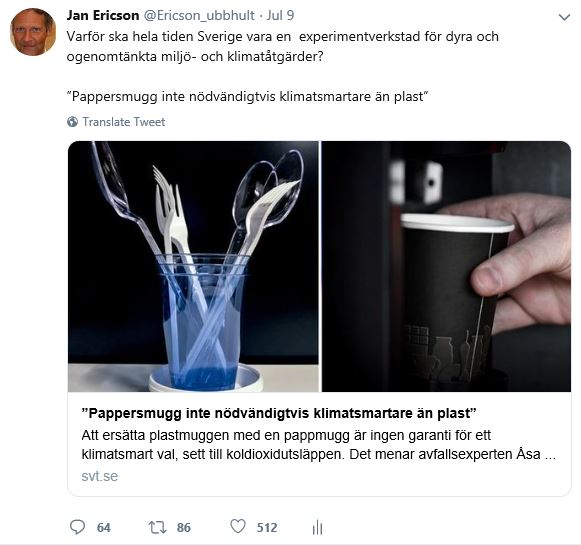Open Jan Ericson's profile avatar
Viewport: 581px width, 545px height.
click(x=33, y=32)
